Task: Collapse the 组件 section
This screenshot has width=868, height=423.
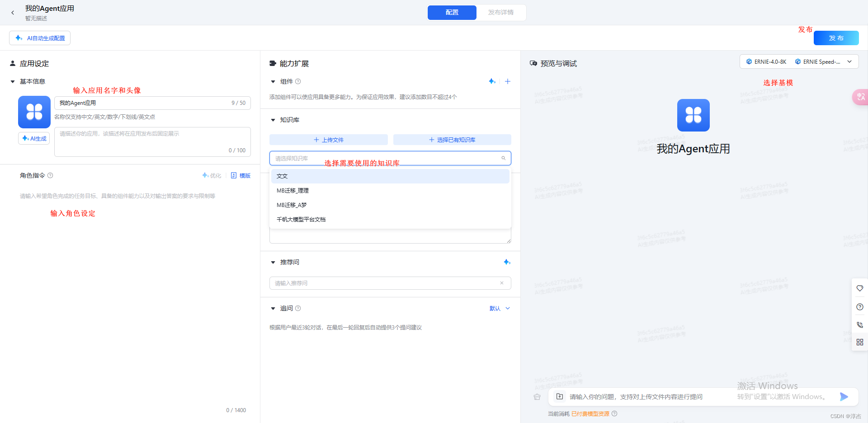Action: click(x=273, y=82)
